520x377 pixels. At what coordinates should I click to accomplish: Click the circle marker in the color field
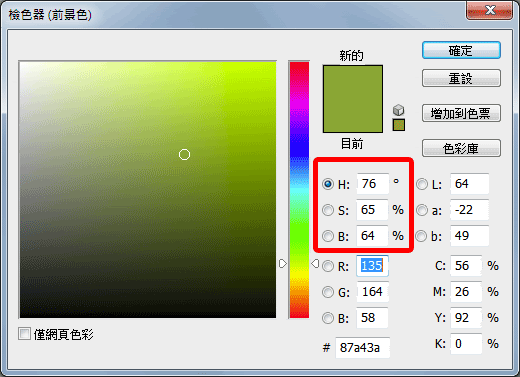pyautogui.click(x=184, y=155)
